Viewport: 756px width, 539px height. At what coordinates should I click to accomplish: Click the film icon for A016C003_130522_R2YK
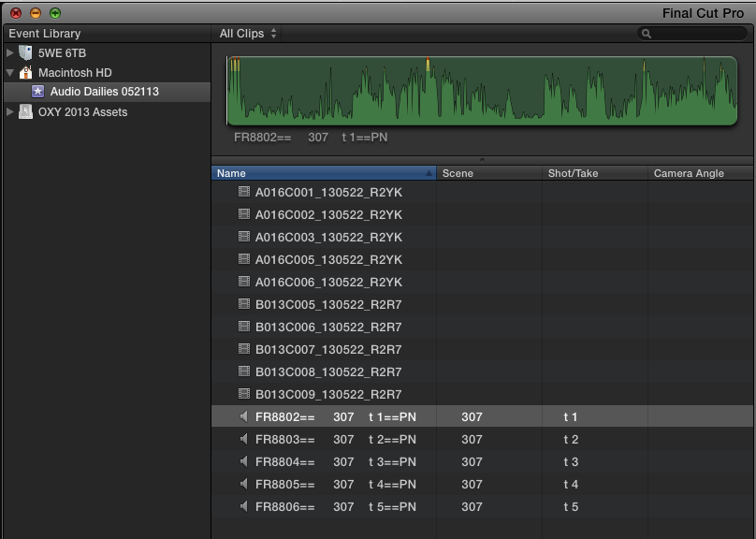(x=244, y=237)
